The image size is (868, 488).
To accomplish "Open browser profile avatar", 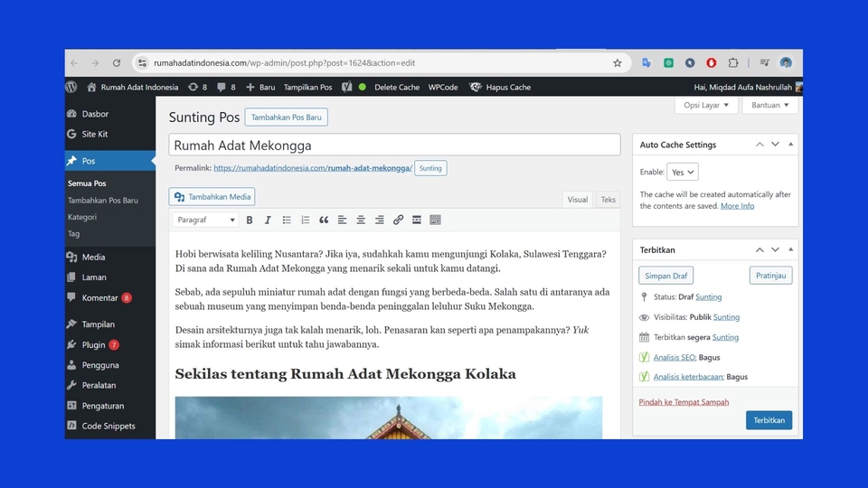I will (786, 63).
